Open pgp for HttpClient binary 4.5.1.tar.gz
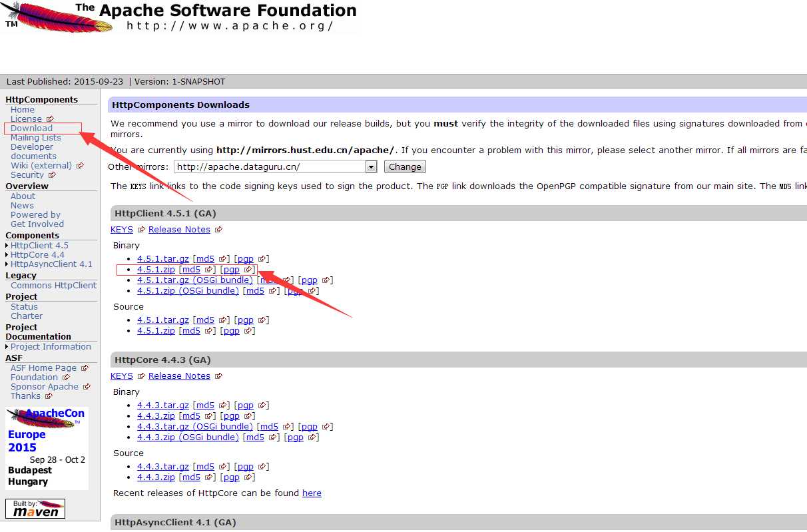Screen dimensions: 807x532 [245, 259]
